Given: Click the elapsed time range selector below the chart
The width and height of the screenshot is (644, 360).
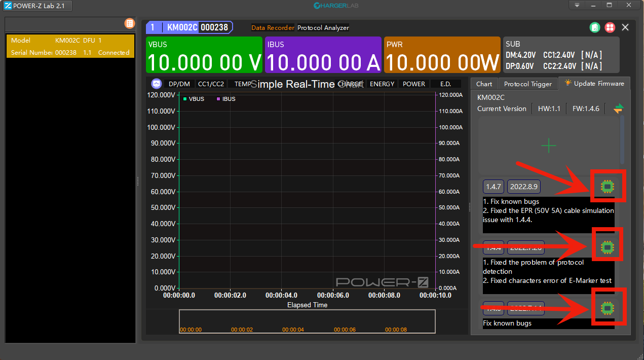Looking at the screenshot, I should pyautogui.click(x=307, y=321).
